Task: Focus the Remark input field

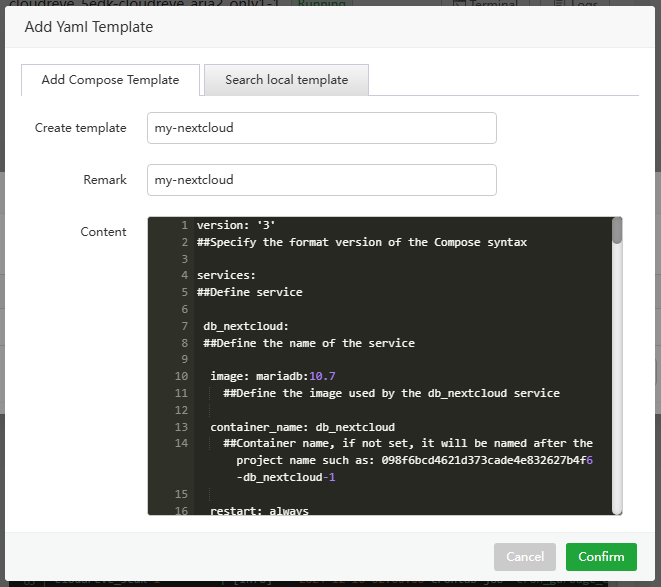Action: pos(321,180)
